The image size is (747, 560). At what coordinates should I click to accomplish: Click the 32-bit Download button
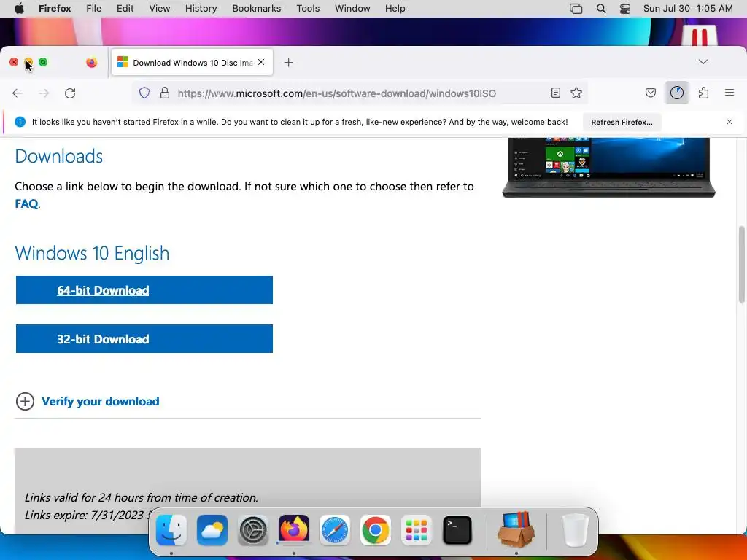point(144,339)
